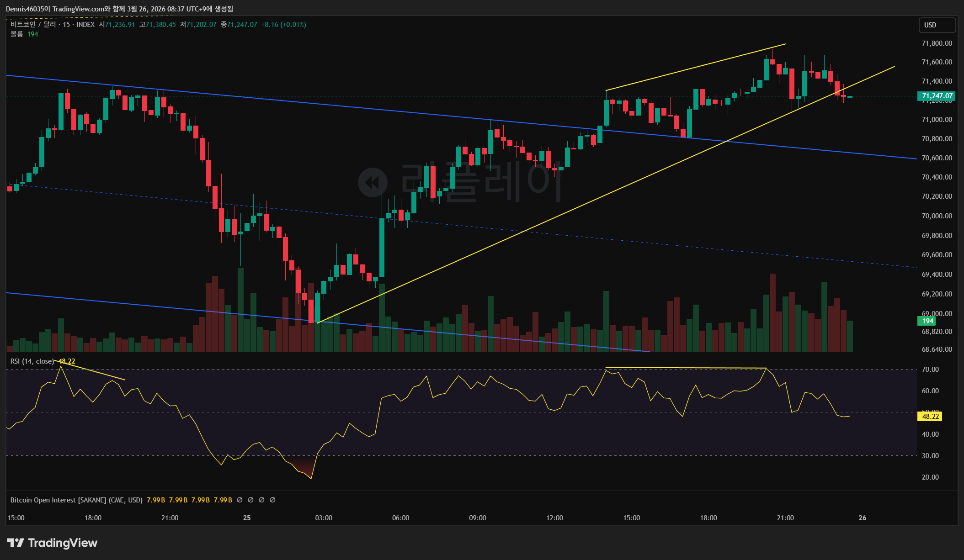Click the 볼륨 indicator legend label
This screenshot has height=560, width=964.
pyautogui.click(x=17, y=34)
